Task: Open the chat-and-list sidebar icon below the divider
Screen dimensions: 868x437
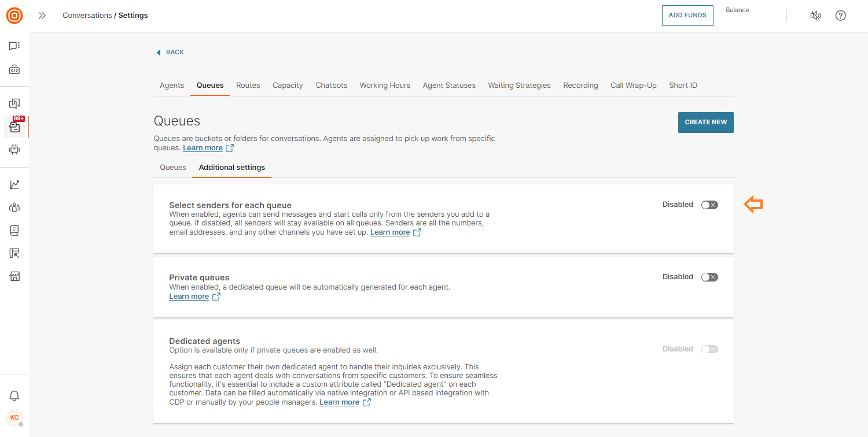Action: pos(14,104)
